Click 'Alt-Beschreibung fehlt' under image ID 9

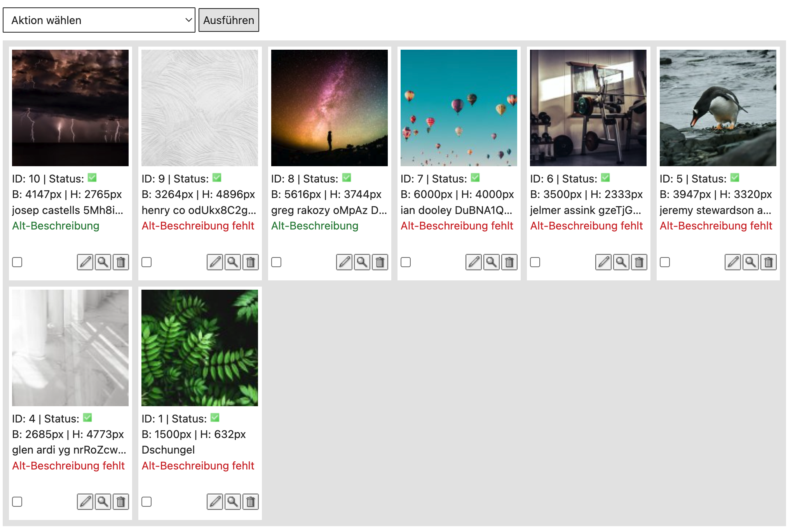coord(198,226)
